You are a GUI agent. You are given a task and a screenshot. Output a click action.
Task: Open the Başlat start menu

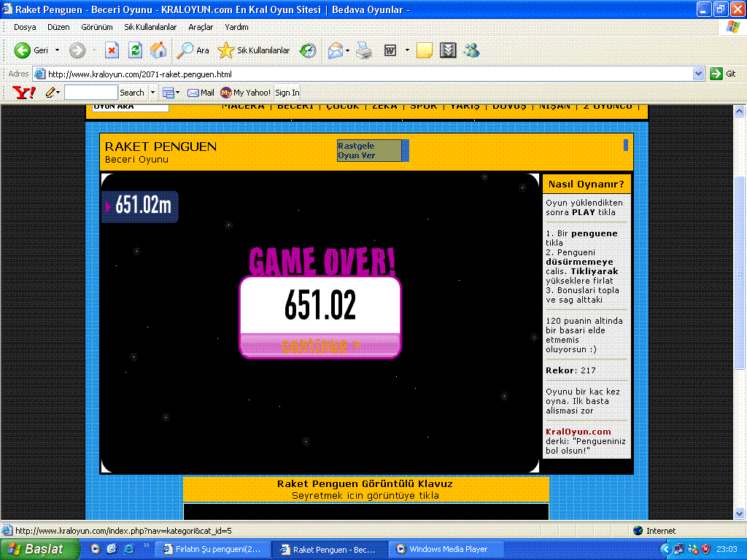[x=40, y=549]
